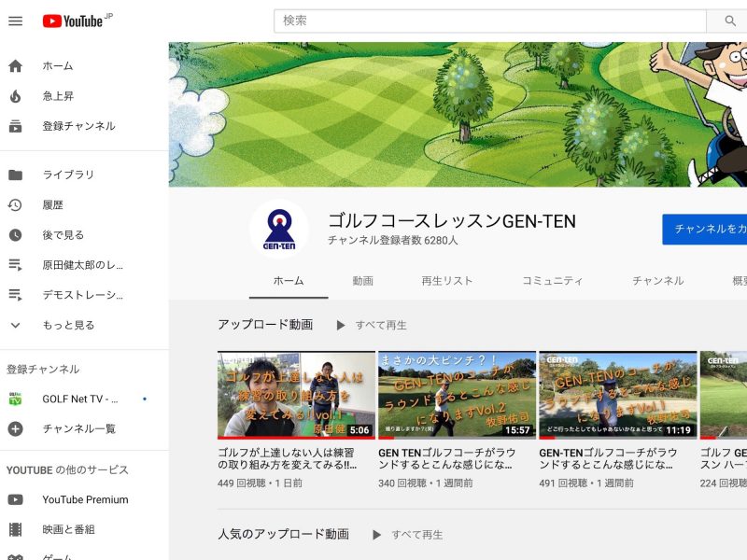Open the 15:57 video thumbnail
Viewport: 747px width, 560px height.
tap(457, 395)
